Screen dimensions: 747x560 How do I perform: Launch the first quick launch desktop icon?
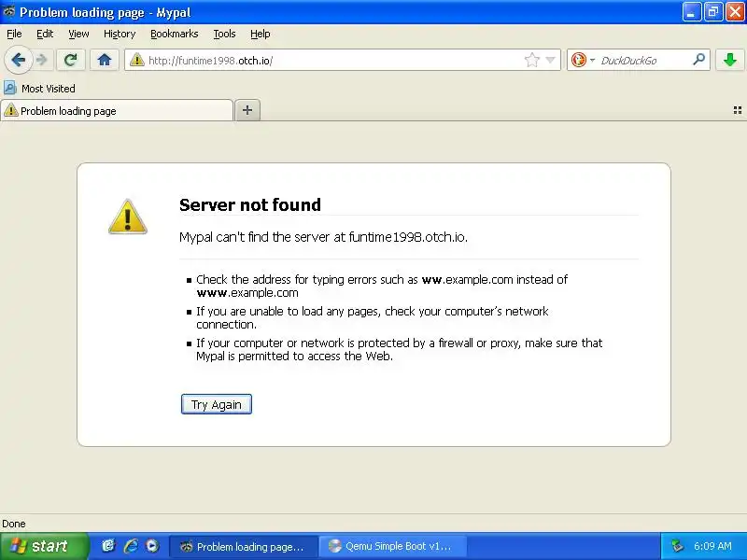click(108, 546)
